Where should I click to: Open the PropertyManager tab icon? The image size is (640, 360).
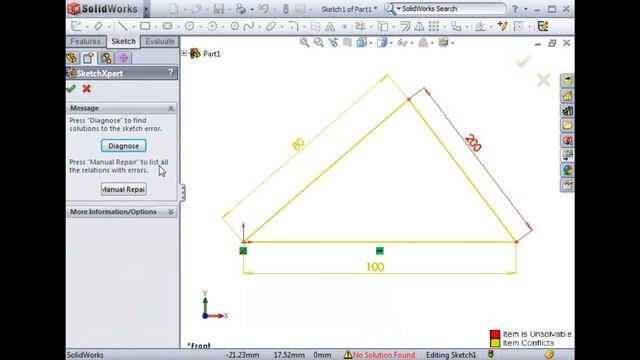click(x=89, y=58)
